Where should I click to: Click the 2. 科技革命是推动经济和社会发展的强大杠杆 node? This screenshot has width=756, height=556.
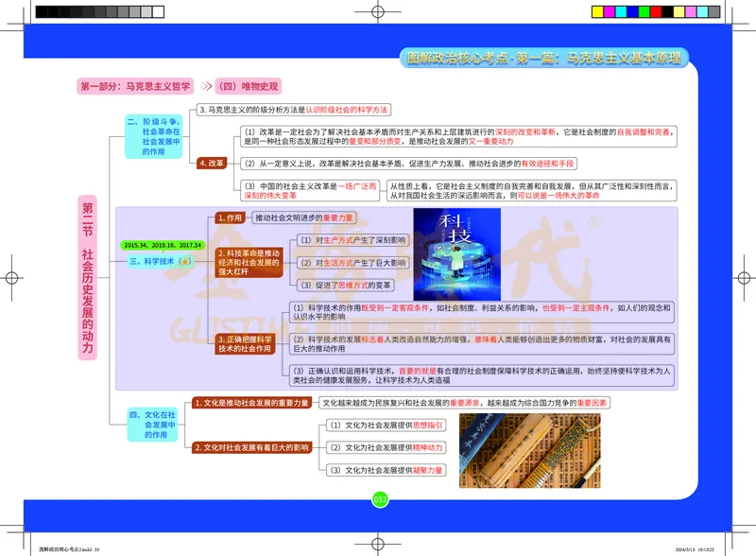249,263
